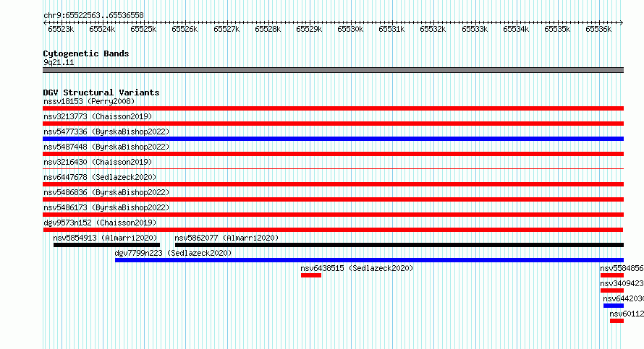The image size is (644, 349).
Task: Open nsv5477336 (ByrskaBishop2022) label
Action: 106,132
